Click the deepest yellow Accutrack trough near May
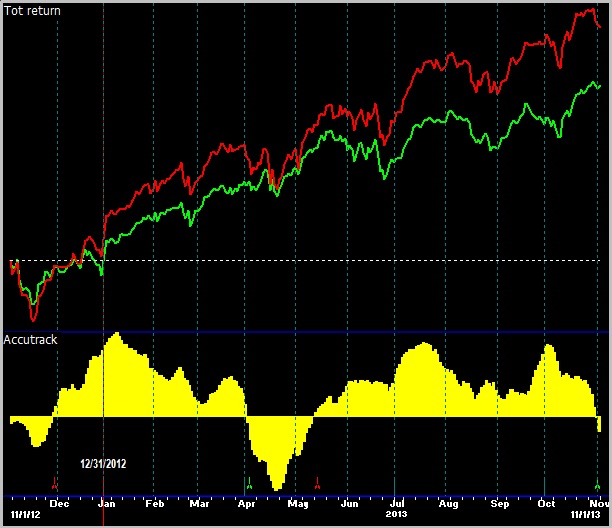 (277, 487)
